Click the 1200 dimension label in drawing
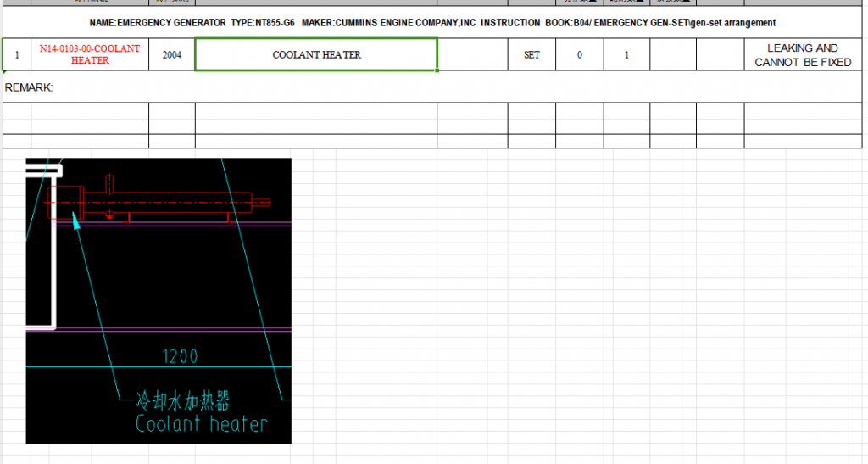 point(180,356)
